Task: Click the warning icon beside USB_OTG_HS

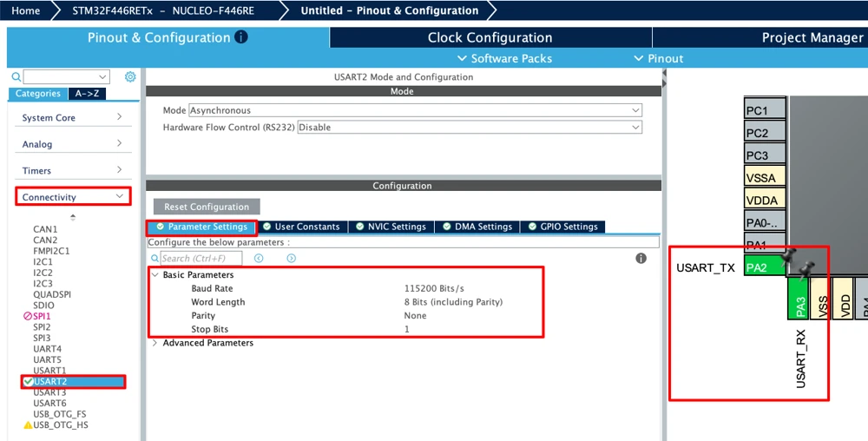Action: [x=28, y=425]
